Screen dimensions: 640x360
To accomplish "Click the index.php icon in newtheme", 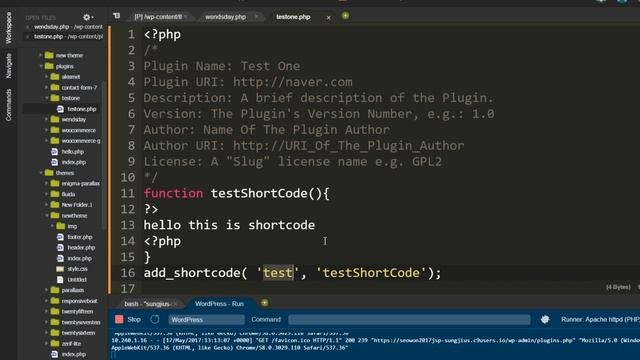I will pos(60,258).
